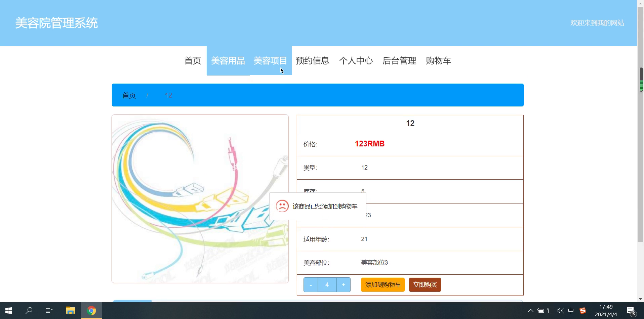Click the 类型 value 12
Image resolution: width=644 pixels, height=319 pixels.
point(364,168)
